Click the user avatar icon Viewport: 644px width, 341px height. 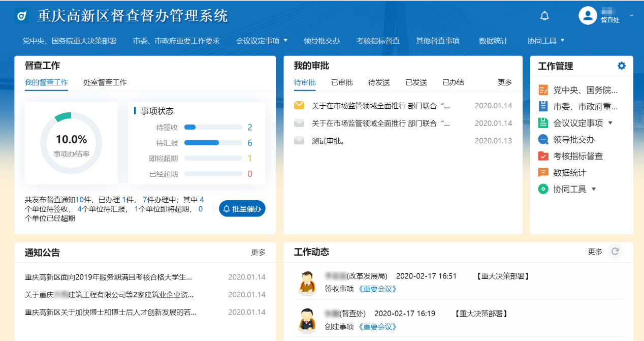click(x=588, y=15)
